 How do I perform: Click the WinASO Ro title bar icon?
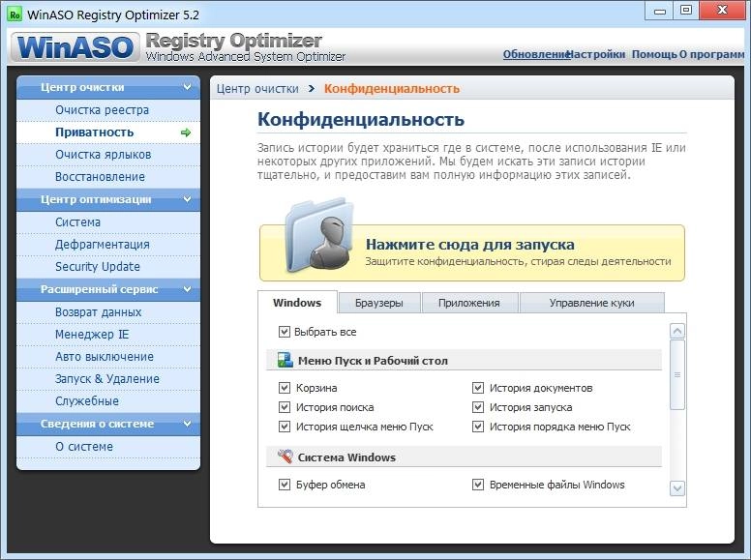point(15,15)
